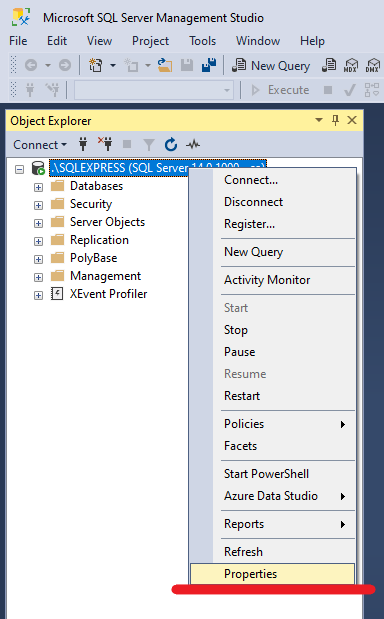Pin the Object Explorer panel with pushpin icon

[x=335, y=120]
